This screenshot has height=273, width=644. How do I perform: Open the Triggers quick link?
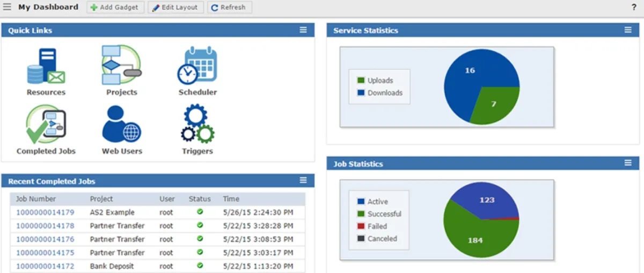[x=197, y=130]
